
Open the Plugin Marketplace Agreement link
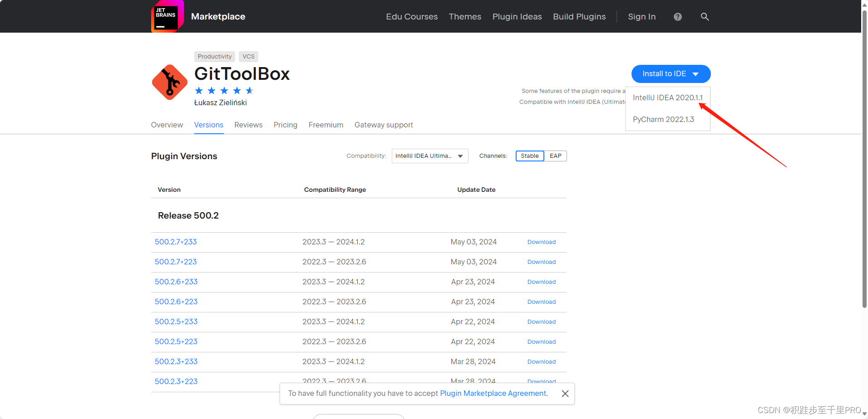[494, 394]
